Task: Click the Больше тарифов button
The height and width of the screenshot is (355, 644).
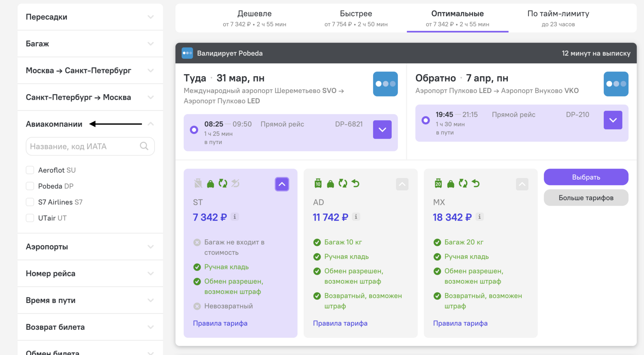Action: tap(586, 198)
